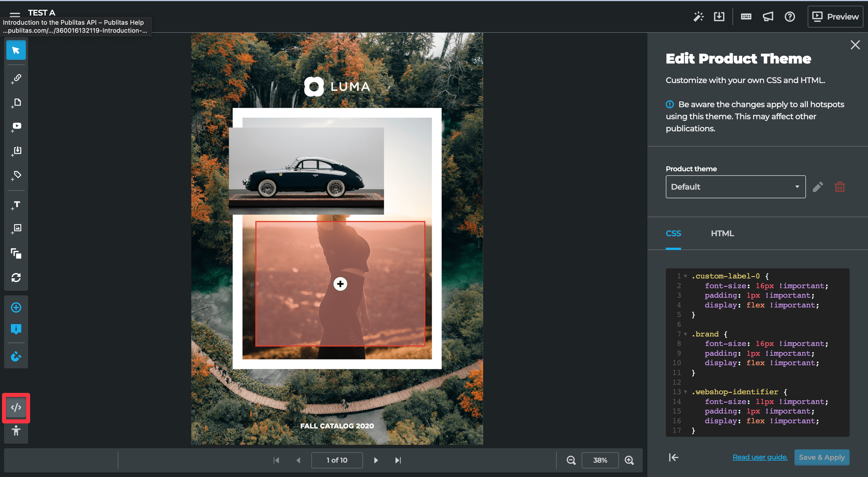Delete the product theme via trash icon
Image resolution: width=868 pixels, height=477 pixels.
[840, 187]
